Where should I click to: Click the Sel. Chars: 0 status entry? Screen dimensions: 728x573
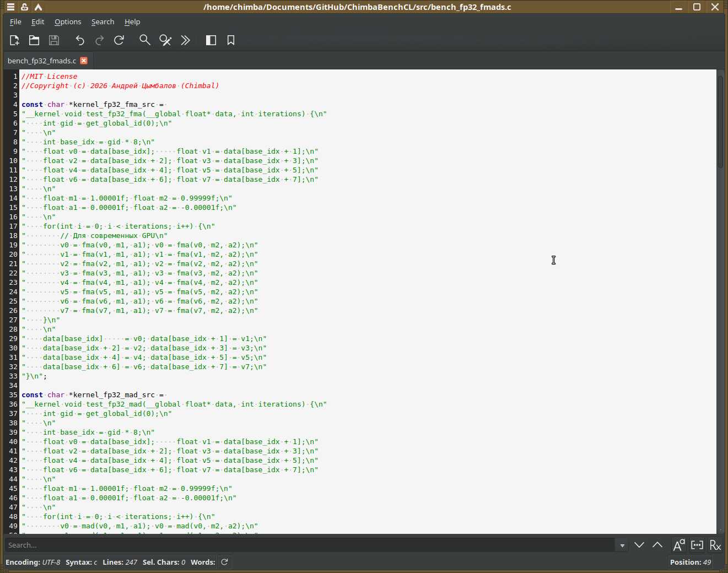(164, 562)
